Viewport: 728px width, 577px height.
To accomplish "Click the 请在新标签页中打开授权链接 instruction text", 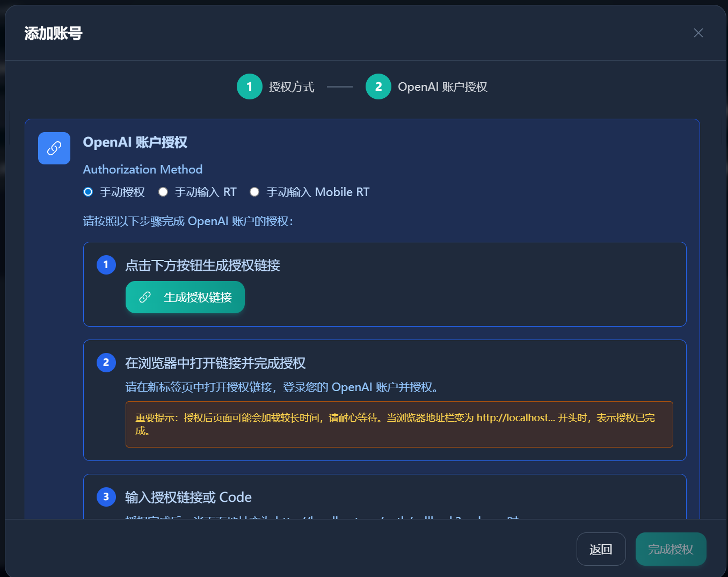I will tap(282, 387).
